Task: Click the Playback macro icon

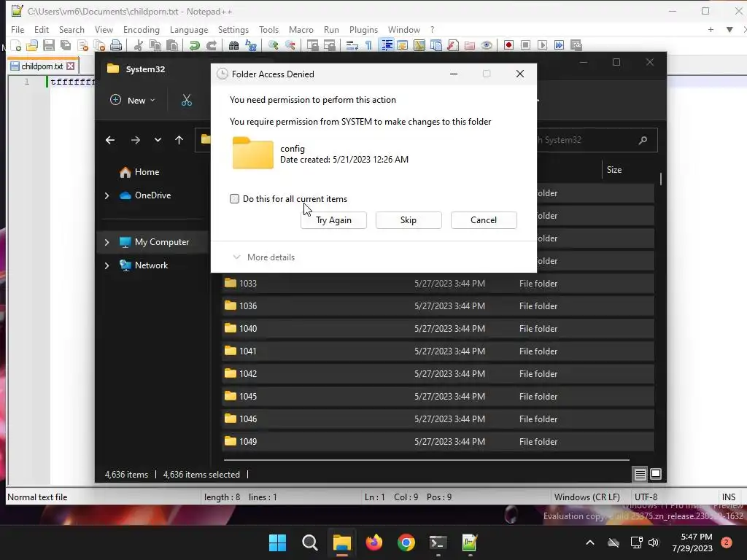Action: click(x=542, y=45)
